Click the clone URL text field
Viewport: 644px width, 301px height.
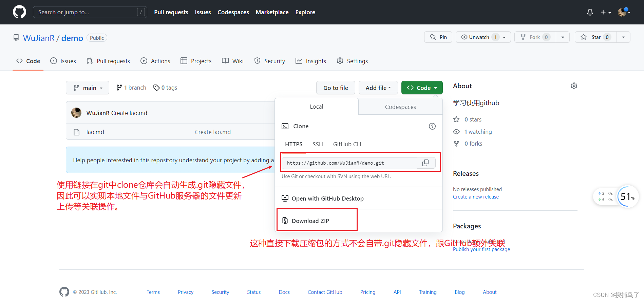pyautogui.click(x=349, y=163)
